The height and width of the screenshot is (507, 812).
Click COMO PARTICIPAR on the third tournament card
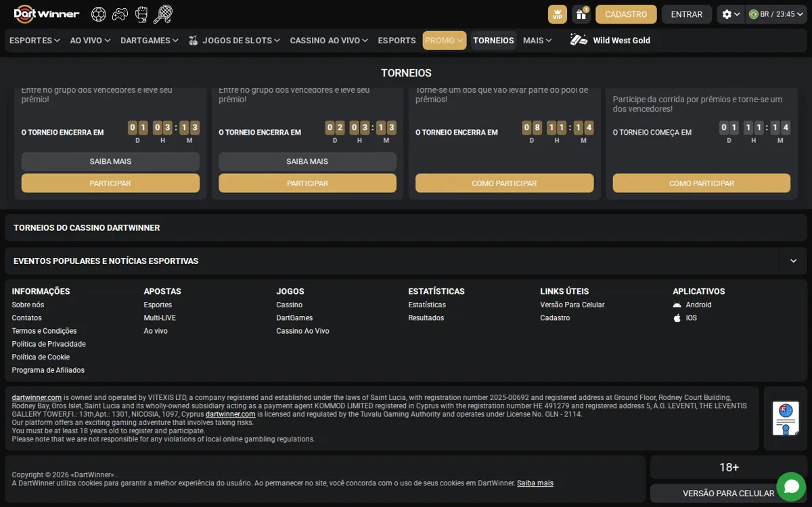coord(504,183)
